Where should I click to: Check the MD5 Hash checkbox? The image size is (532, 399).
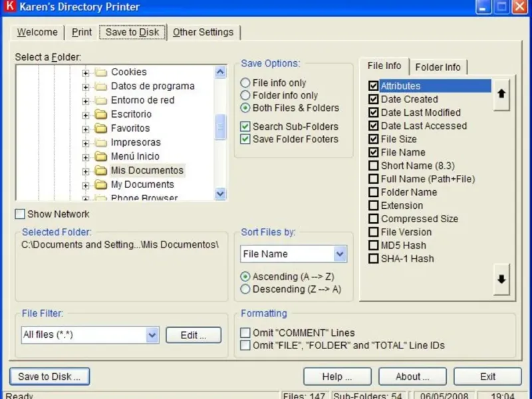(x=373, y=245)
